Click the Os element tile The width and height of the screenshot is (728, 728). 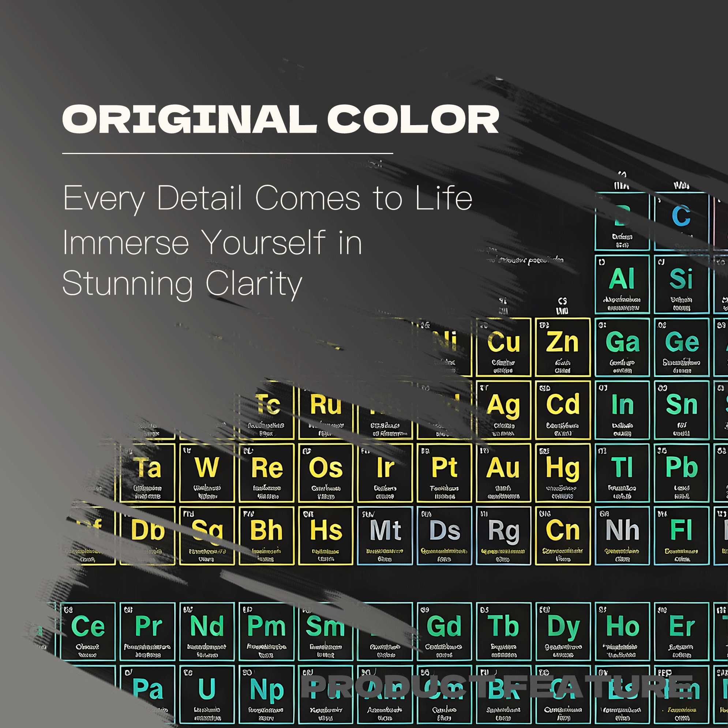[x=326, y=473]
